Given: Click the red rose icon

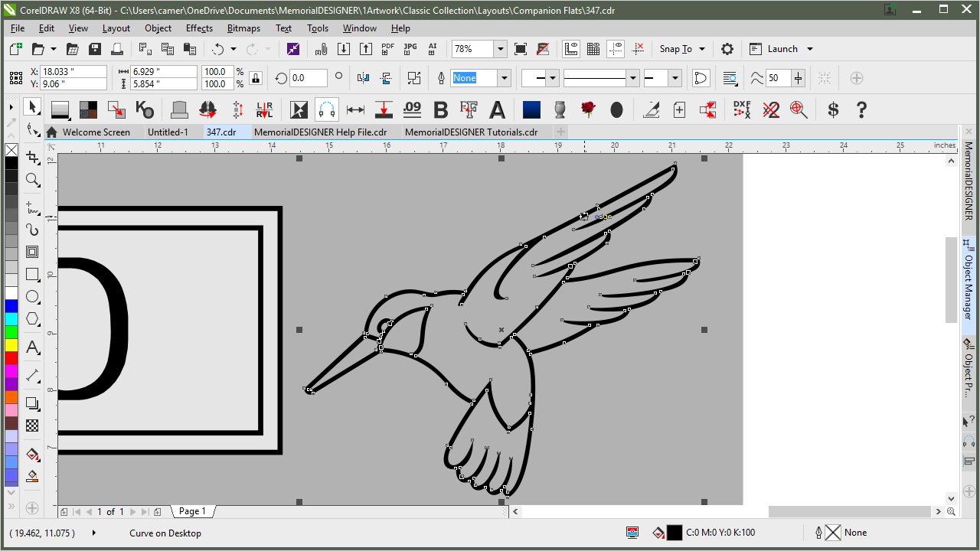Looking at the screenshot, I should pyautogui.click(x=588, y=109).
